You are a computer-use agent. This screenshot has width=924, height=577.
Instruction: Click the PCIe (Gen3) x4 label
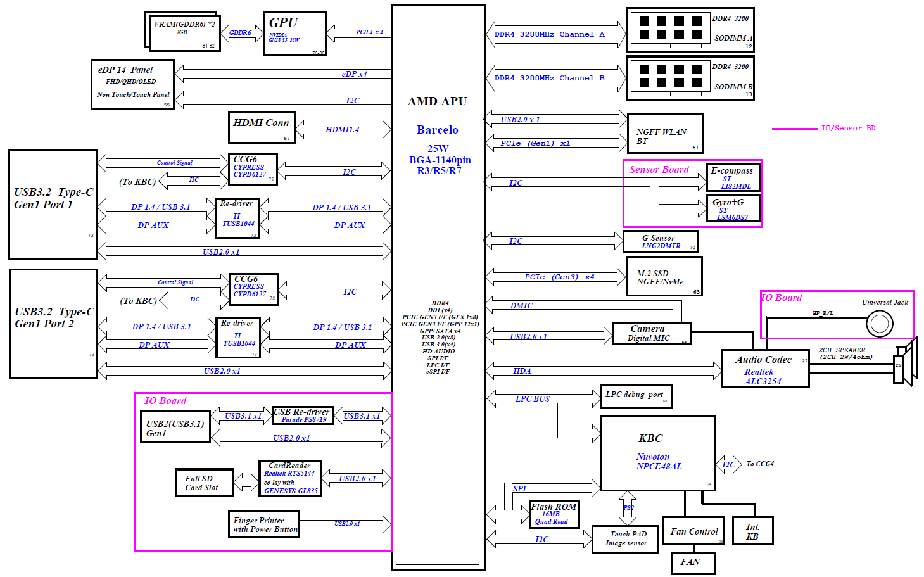point(559,277)
